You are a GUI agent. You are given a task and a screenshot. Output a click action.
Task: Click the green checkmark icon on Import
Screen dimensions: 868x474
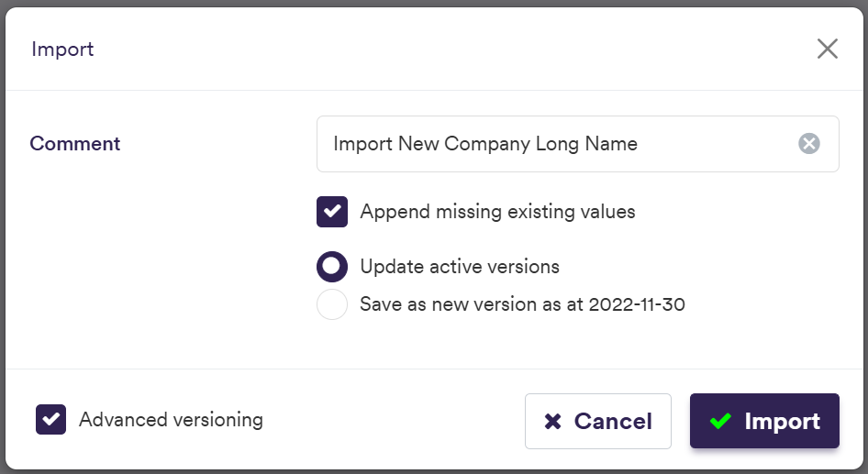coord(720,422)
